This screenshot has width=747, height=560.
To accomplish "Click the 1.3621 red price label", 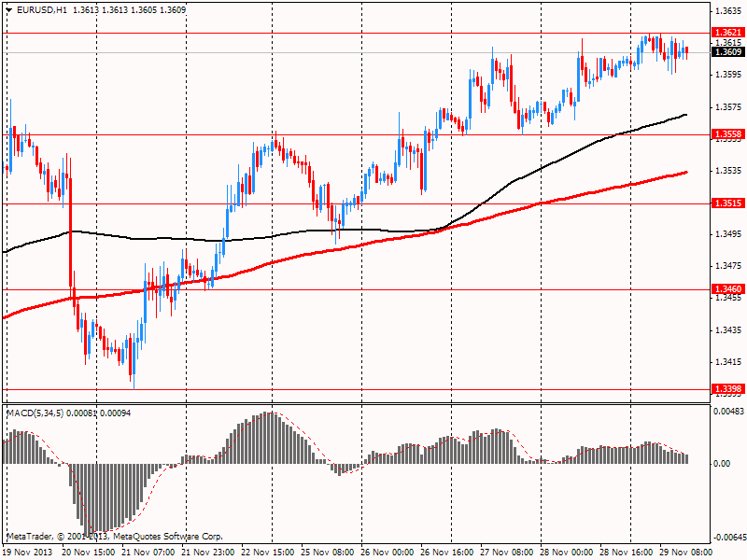I will click(727, 33).
